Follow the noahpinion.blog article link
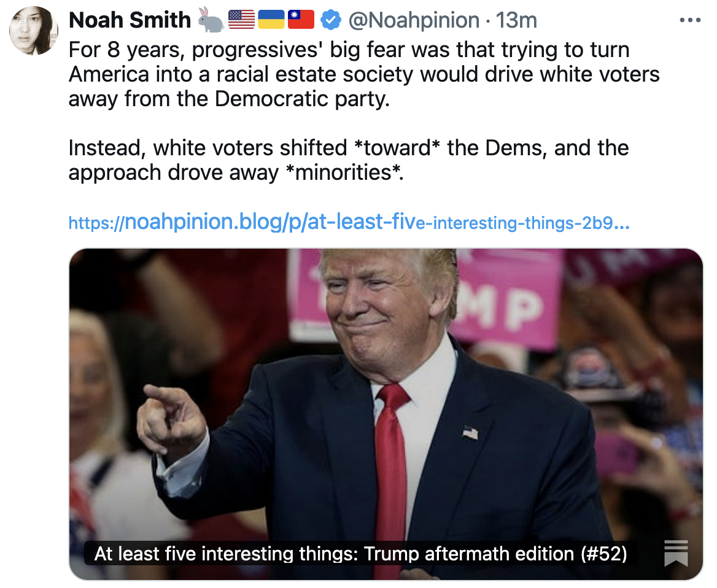The height and width of the screenshot is (588, 717). [x=349, y=222]
